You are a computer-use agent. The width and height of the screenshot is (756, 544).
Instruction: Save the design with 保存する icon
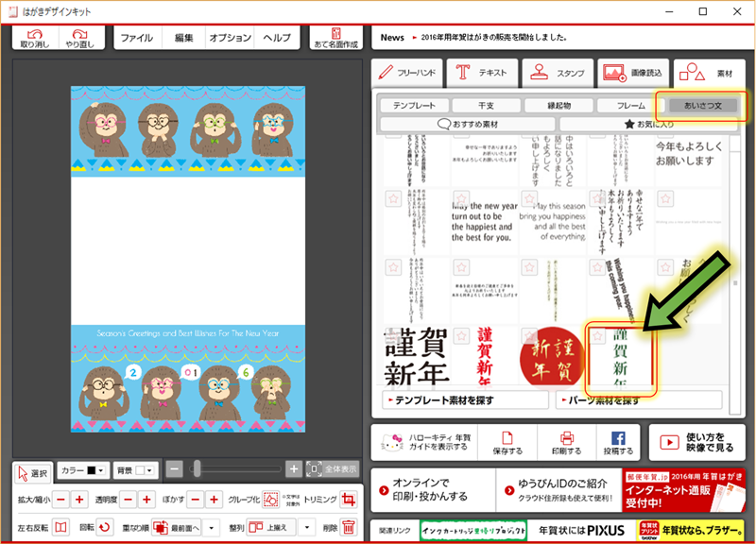tap(507, 442)
